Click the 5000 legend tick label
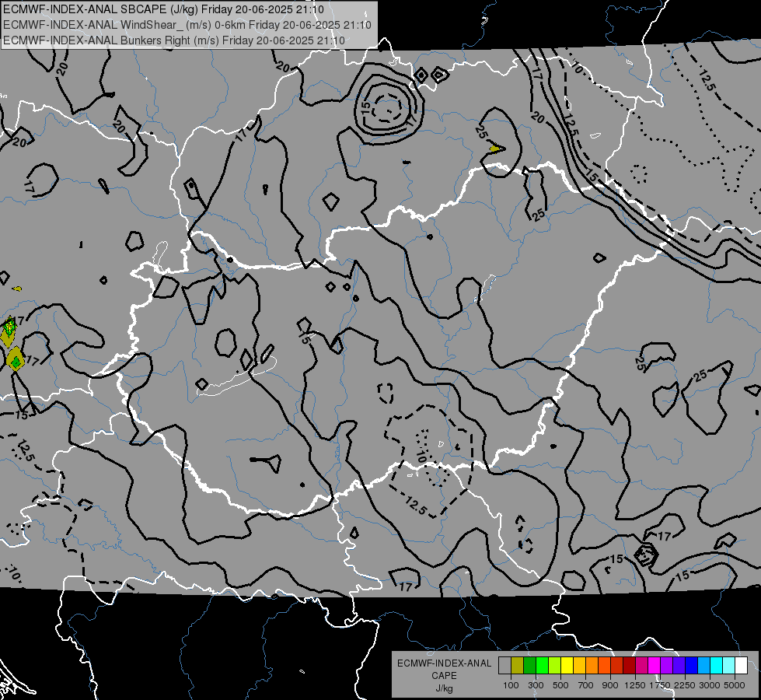761x700 pixels. (x=735, y=685)
